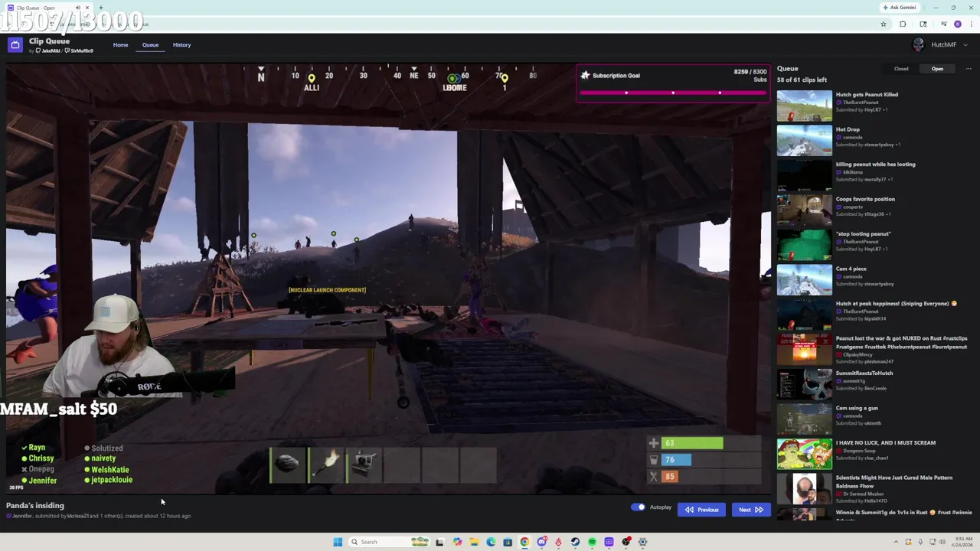Open the queue more options ellipsis menu
980x551 pixels.
[x=969, y=69]
